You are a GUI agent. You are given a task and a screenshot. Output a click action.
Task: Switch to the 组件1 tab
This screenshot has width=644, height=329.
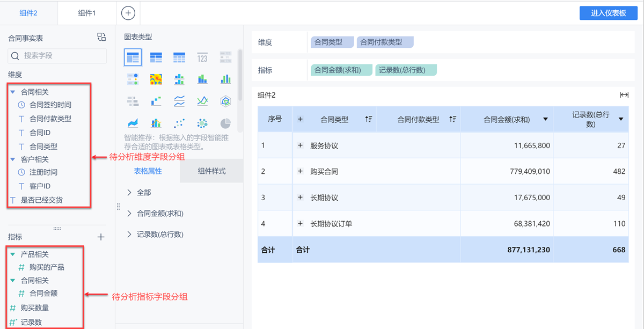click(x=87, y=13)
